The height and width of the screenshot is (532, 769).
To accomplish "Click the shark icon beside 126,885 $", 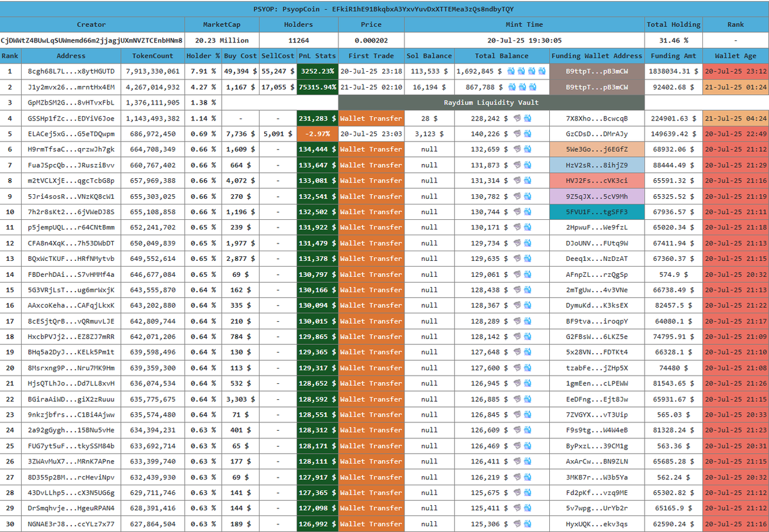I will [516, 399].
